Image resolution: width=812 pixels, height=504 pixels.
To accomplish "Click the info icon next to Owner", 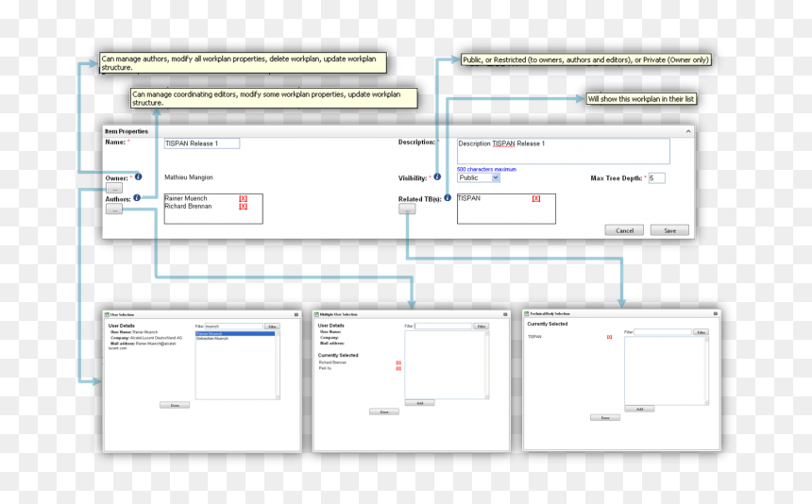I will (x=138, y=176).
